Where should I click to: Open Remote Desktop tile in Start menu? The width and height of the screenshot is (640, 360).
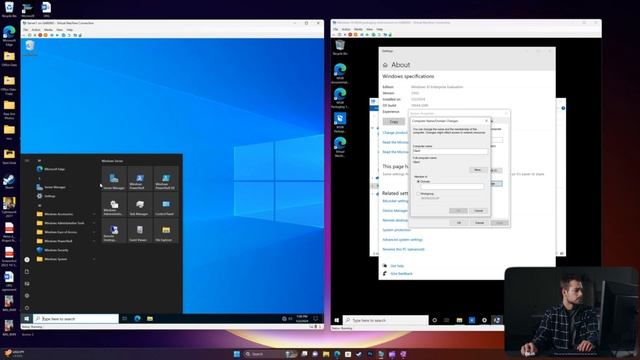(x=114, y=231)
